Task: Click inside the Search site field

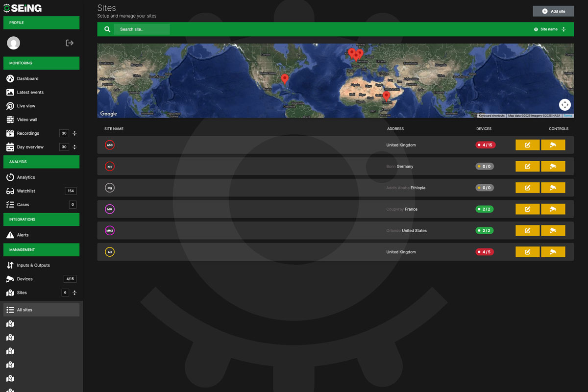Action: click(x=142, y=29)
